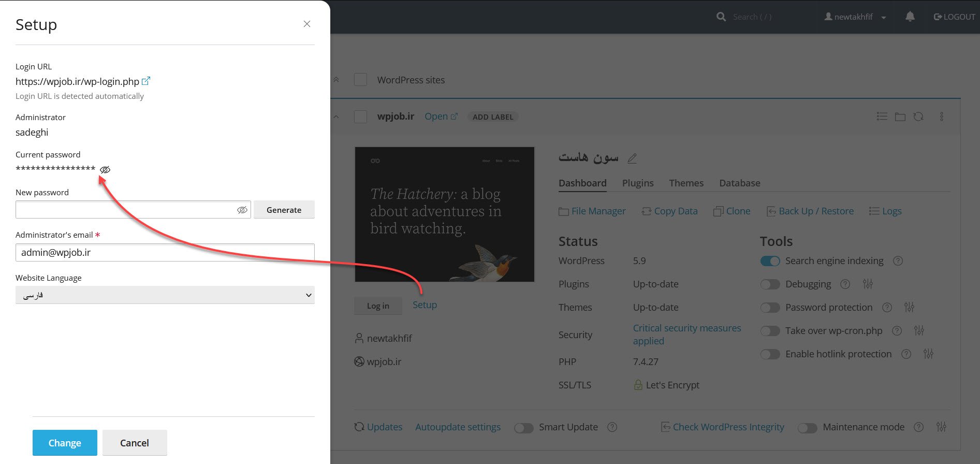Open Back Up / Restore

[x=810, y=211]
